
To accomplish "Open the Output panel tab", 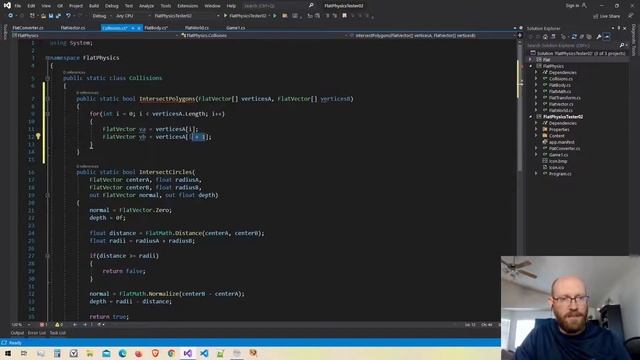I will tap(17, 333).
